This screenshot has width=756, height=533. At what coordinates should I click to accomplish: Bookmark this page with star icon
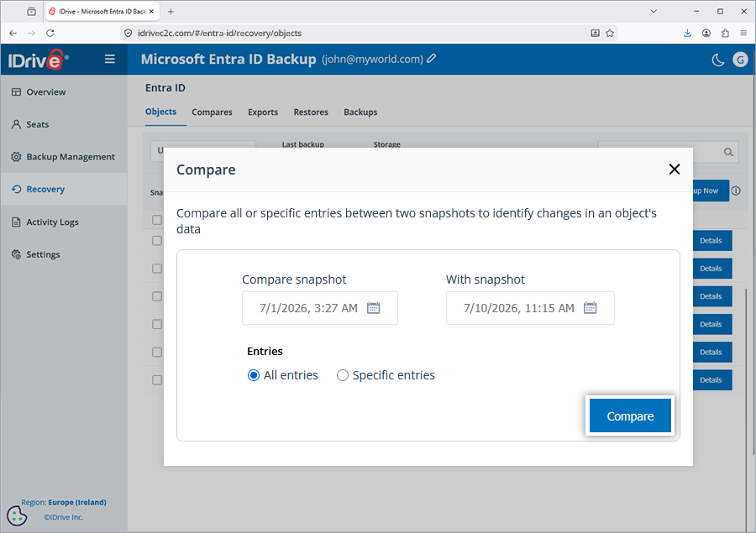[610, 34]
